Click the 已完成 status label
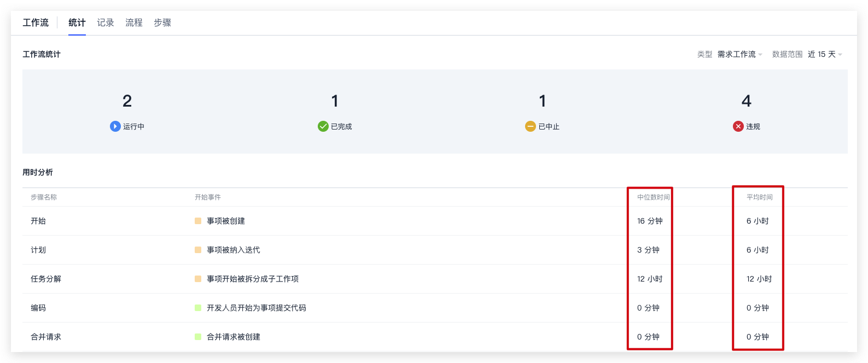Viewport: 868px width, 363px height. tap(341, 126)
